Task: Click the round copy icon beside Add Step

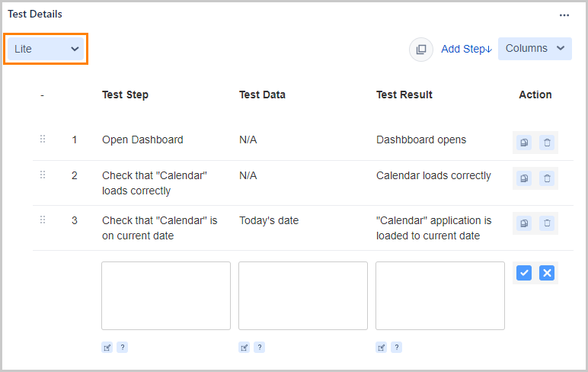Action: pyautogui.click(x=421, y=50)
